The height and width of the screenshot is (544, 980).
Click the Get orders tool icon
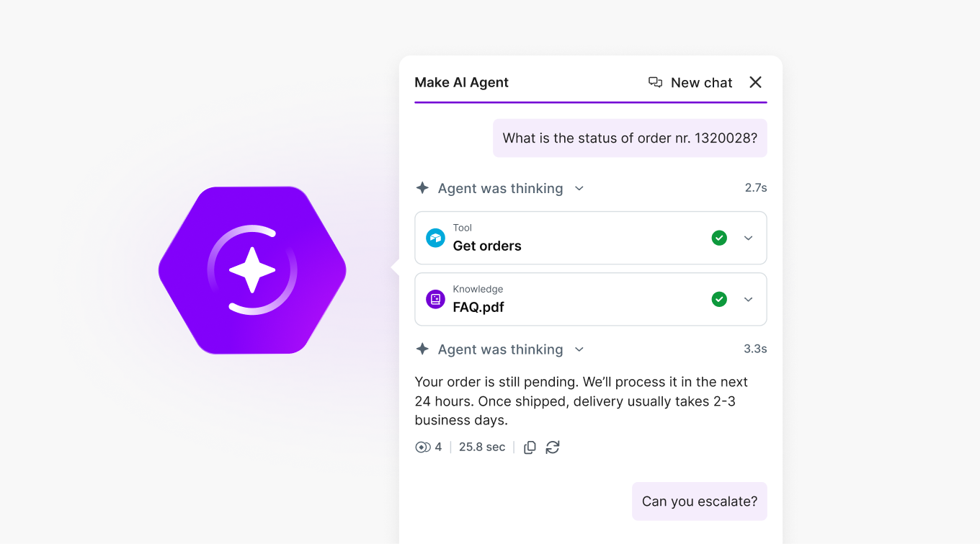[435, 238]
